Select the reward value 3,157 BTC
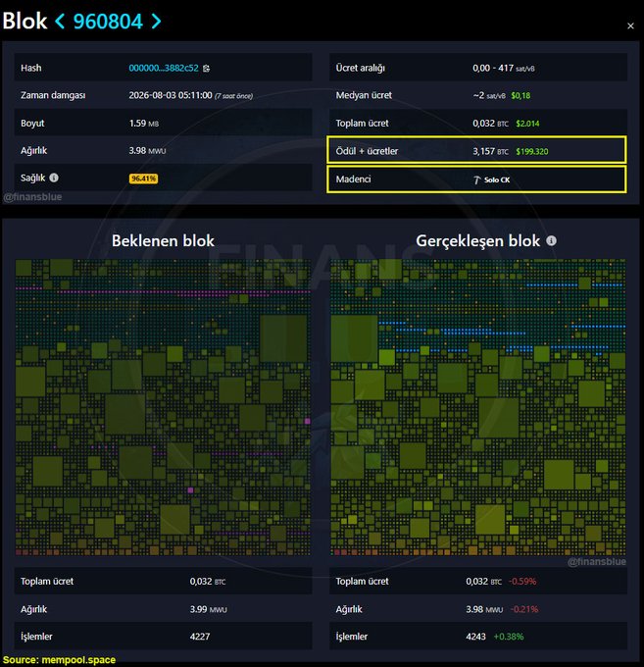Image resolution: width=644 pixels, height=667 pixels. [x=490, y=151]
